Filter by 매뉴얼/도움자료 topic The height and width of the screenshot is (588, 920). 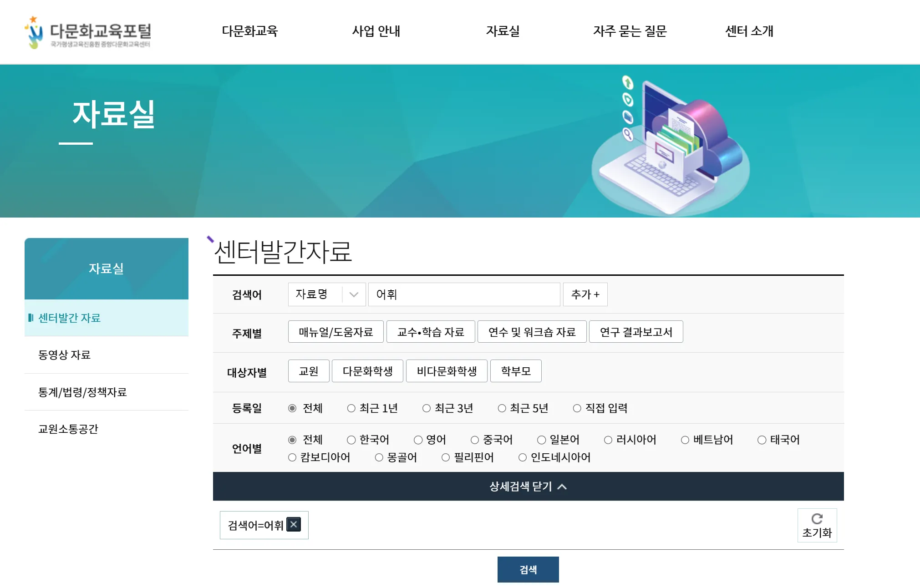(335, 332)
